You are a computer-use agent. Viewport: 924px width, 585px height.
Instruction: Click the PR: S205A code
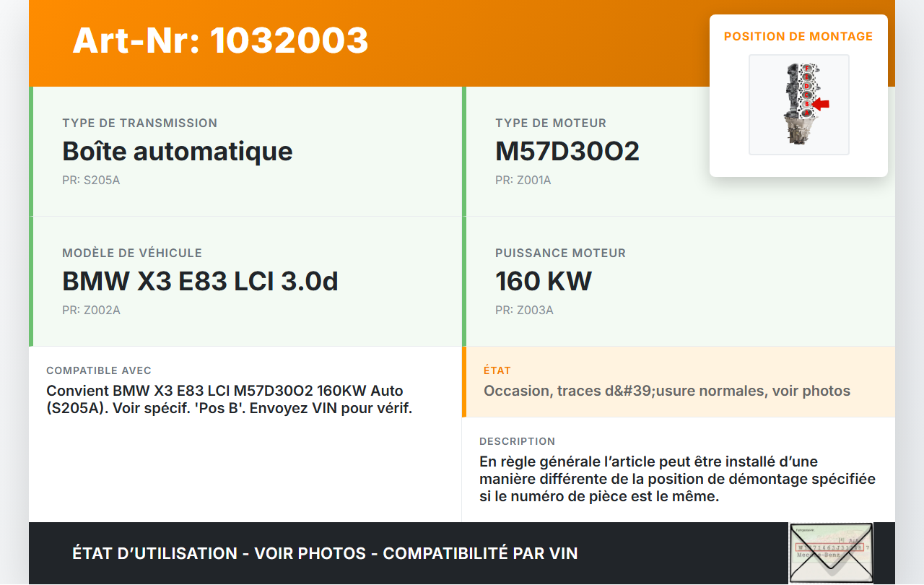click(91, 180)
